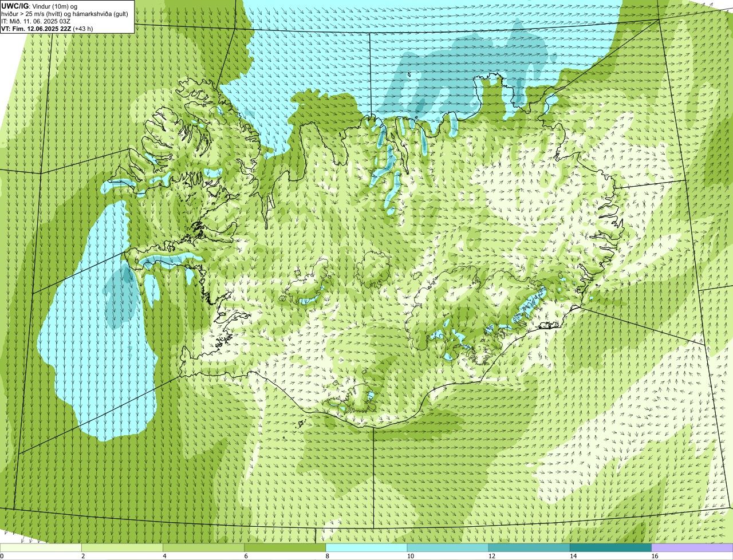The height and width of the screenshot is (560, 733).
Task: Click the legend label '16'
Action: click(x=654, y=556)
